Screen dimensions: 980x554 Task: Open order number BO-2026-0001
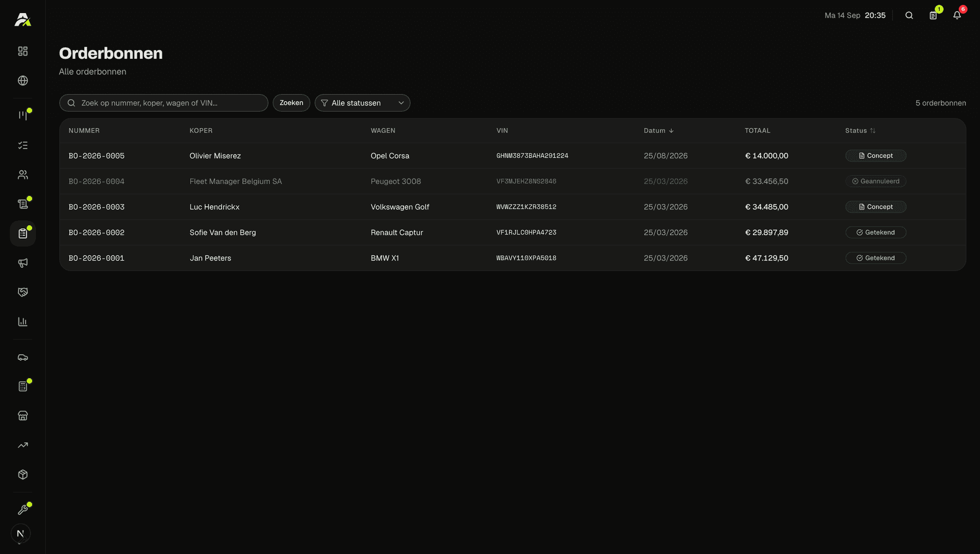tap(96, 258)
